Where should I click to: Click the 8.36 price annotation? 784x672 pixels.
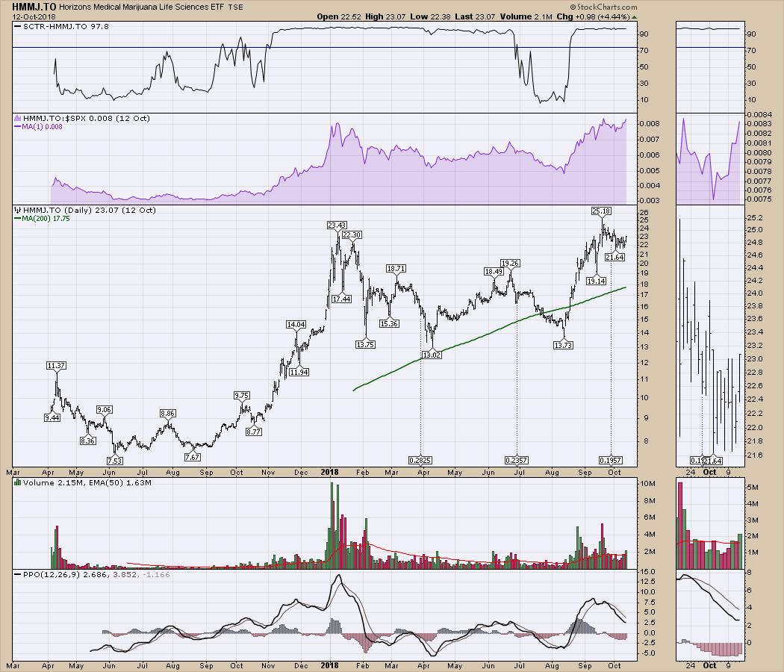pos(87,441)
